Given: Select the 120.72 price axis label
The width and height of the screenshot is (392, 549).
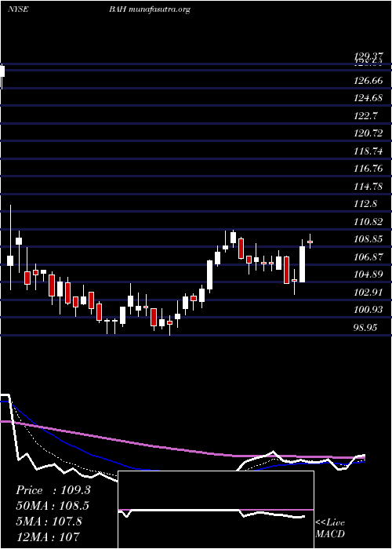Looking at the screenshot, I should [x=368, y=133].
